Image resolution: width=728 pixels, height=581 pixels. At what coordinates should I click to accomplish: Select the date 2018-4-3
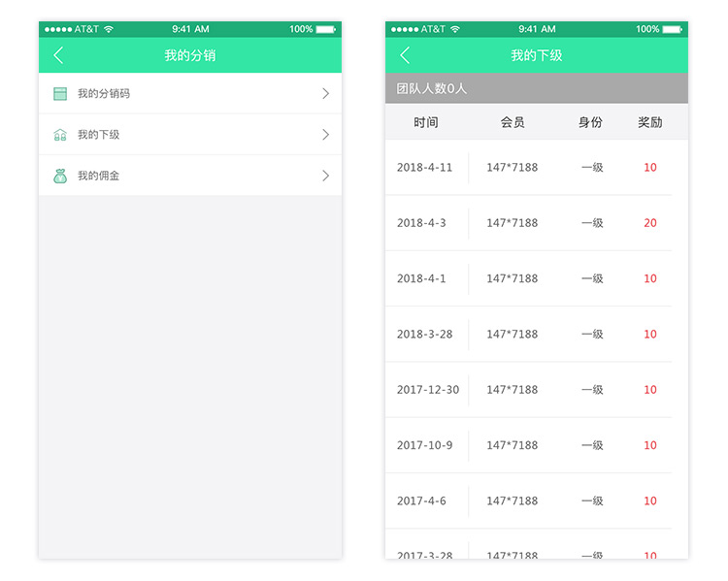421,223
